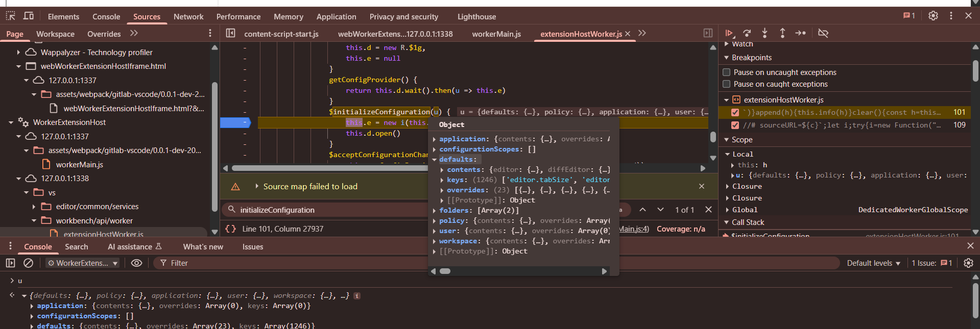This screenshot has width=980, height=329.
Task: Expand the Source map failed to load details
Action: (x=257, y=186)
